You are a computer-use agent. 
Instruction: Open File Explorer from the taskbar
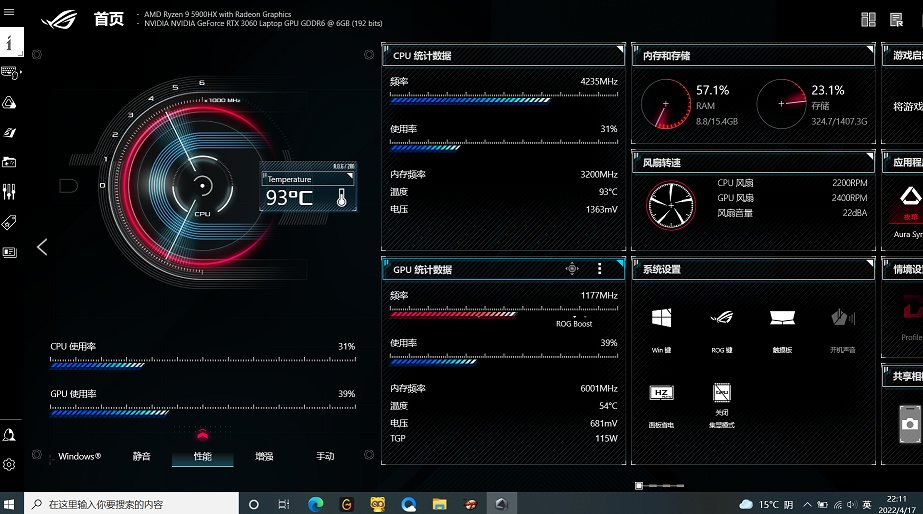click(439, 504)
